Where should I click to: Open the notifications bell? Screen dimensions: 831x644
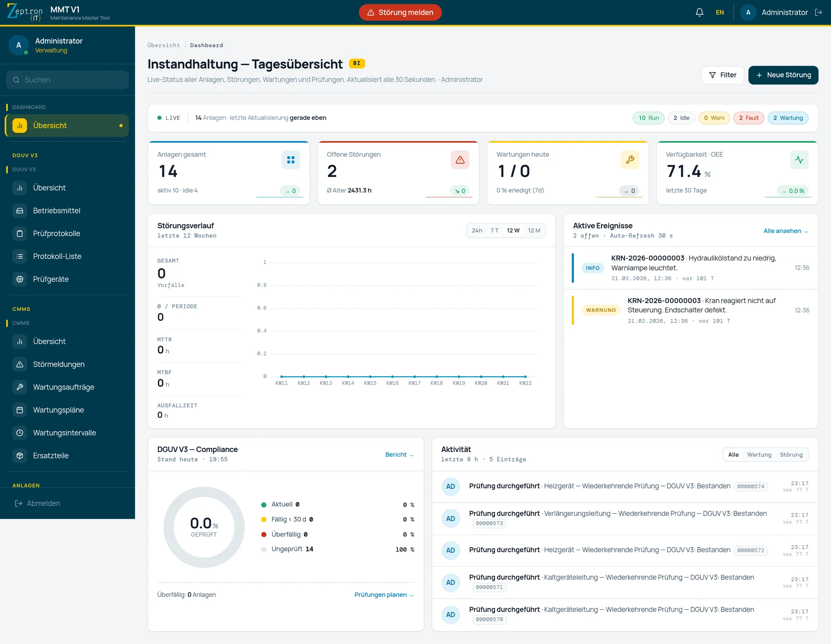[699, 13]
